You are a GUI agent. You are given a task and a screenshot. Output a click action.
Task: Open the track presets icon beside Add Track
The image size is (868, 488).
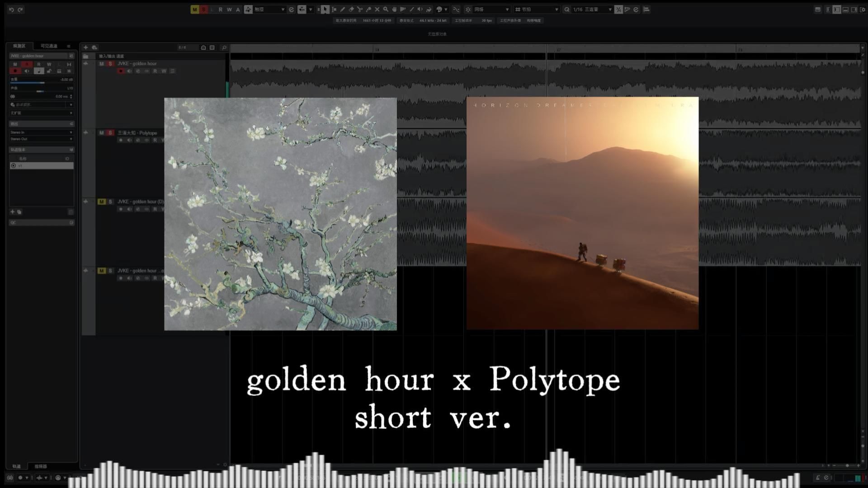[94, 47]
